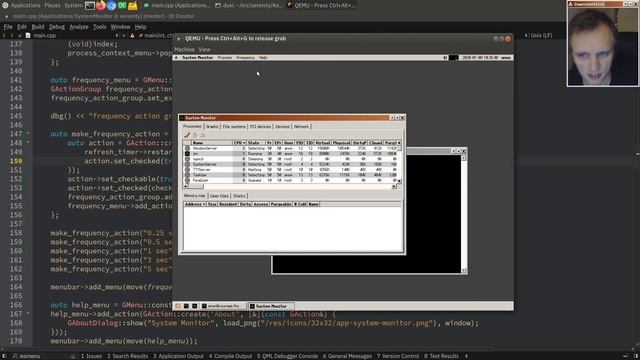
Task: Switch to the PCI devices tab
Action: pyautogui.click(x=260, y=127)
